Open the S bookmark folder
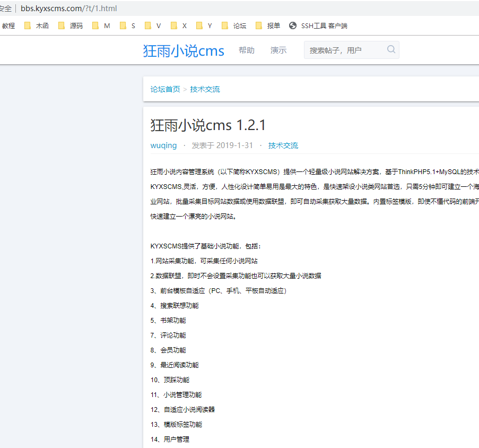The height and width of the screenshot is (448, 479). pyautogui.click(x=128, y=25)
